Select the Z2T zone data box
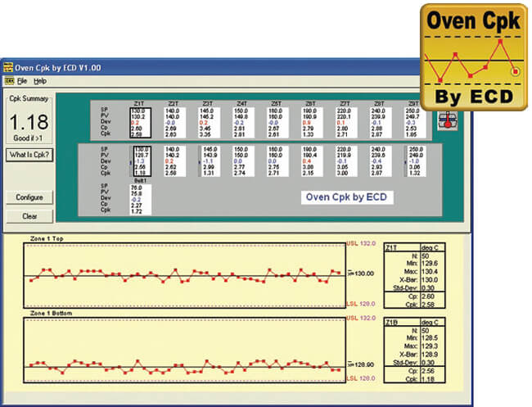532x407 pixels. pyautogui.click(x=174, y=123)
